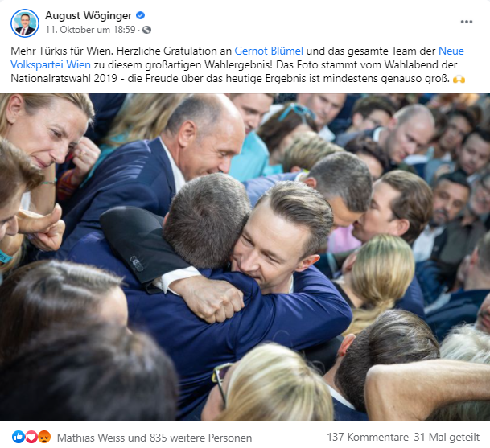Open August Wöginger's profile picture
Viewport: 490px width, 448px height.
[x=25, y=23]
